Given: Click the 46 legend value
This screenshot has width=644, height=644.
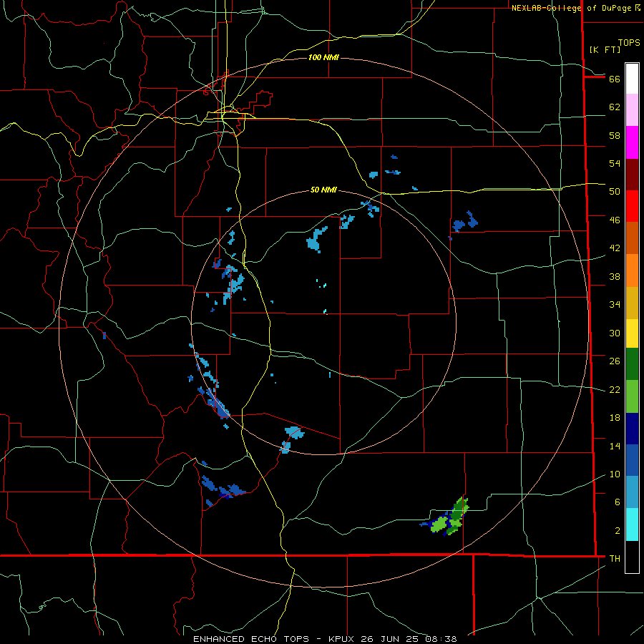Looking at the screenshot, I should pos(615,220).
